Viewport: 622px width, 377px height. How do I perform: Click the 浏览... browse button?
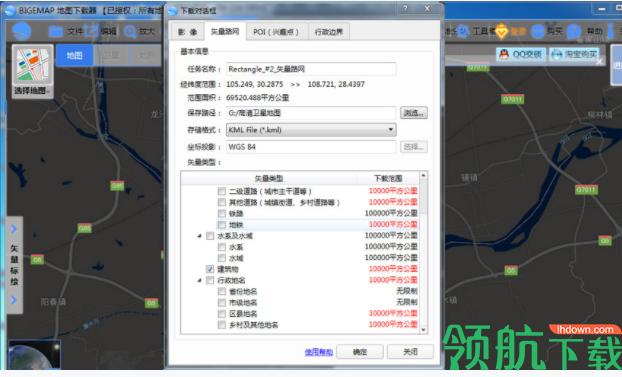point(413,113)
